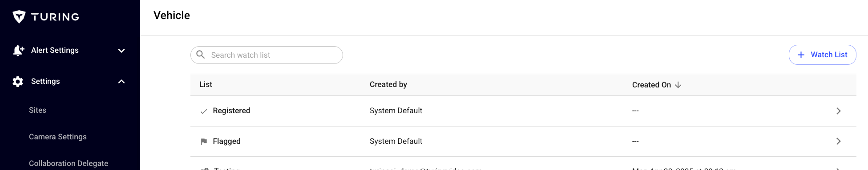Click the Created by column header

pos(388,84)
